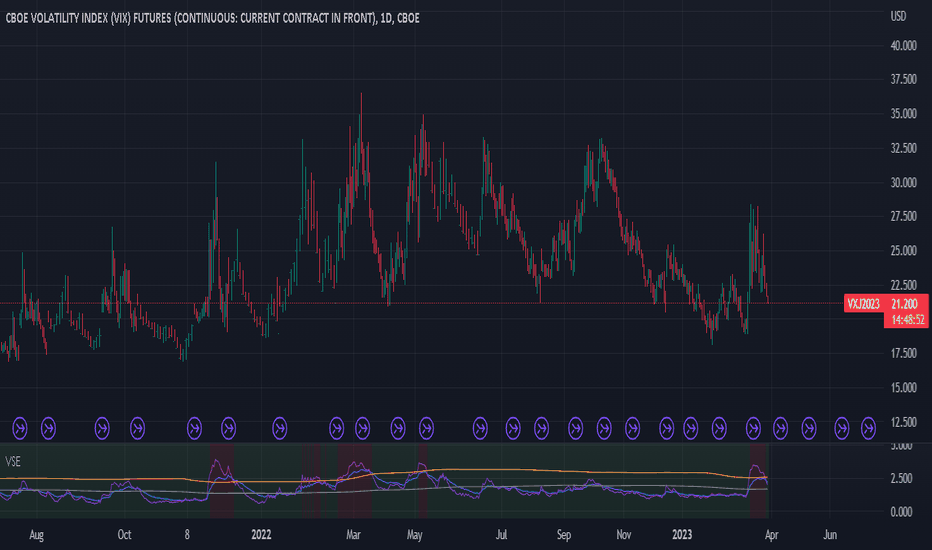Click the contract switch marker nearest the May label
Image resolution: width=932 pixels, height=550 pixels.
click(x=426, y=428)
